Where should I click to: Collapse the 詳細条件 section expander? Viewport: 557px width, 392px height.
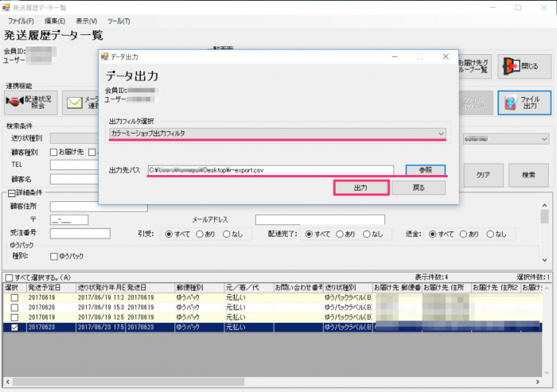point(11,192)
